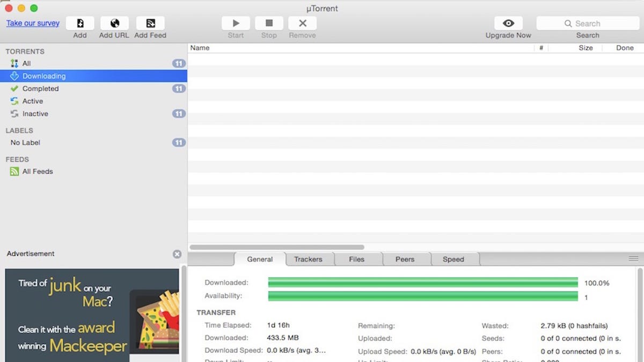Click the Downloaded value 433.5 MB
The width and height of the screenshot is (644, 362).
click(x=283, y=338)
